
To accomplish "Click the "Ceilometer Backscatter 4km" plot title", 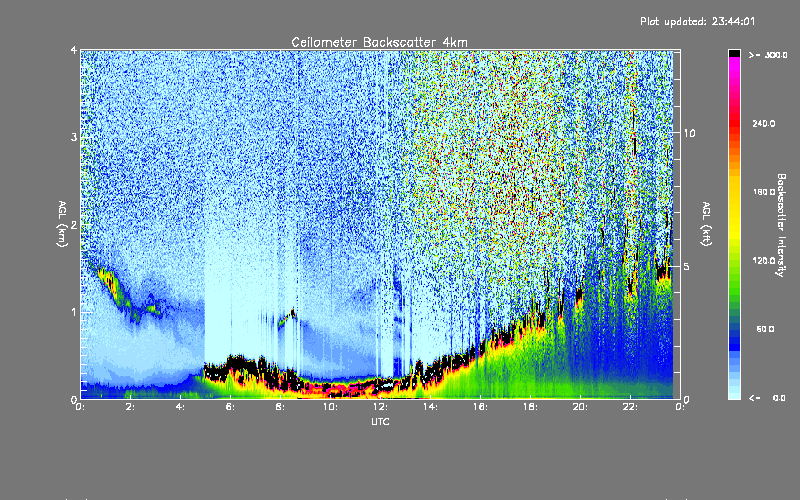I will (379, 42).
